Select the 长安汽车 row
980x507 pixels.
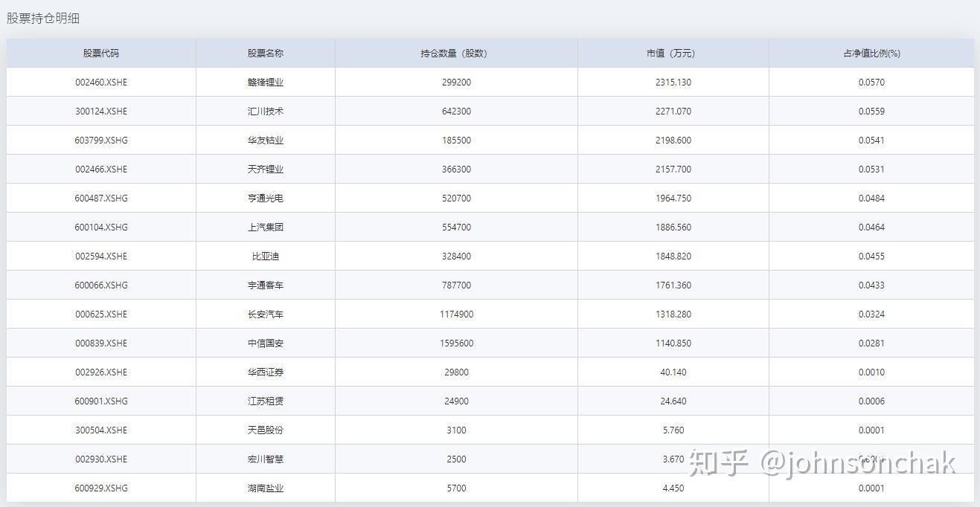tap(265, 314)
